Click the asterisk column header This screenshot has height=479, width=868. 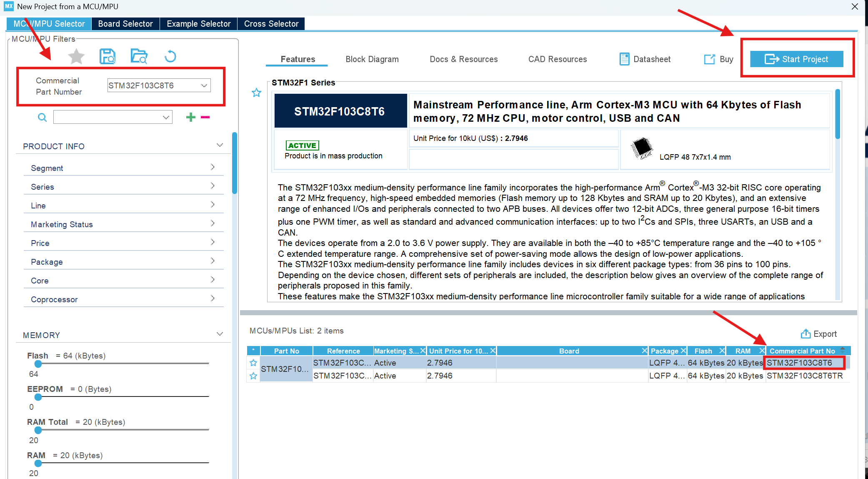pos(253,351)
